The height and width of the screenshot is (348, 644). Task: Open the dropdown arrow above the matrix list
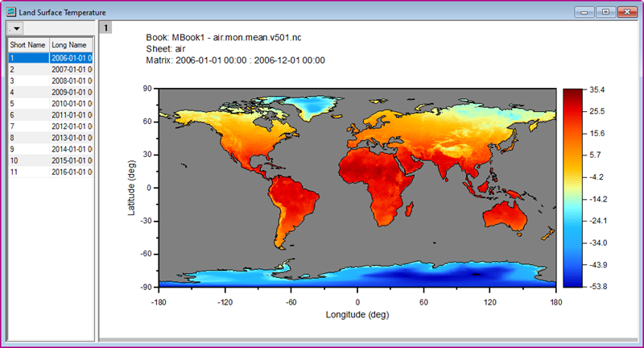(x=15, y=29)
